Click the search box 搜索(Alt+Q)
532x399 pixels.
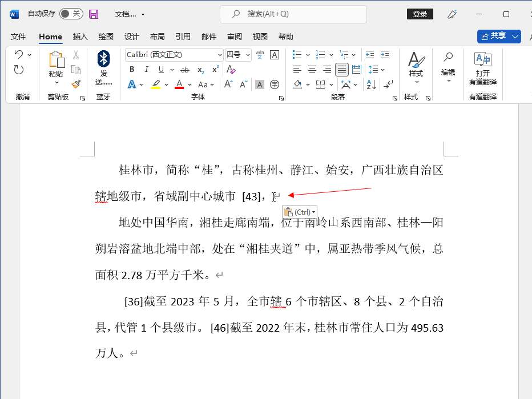(x=293, y=14)
